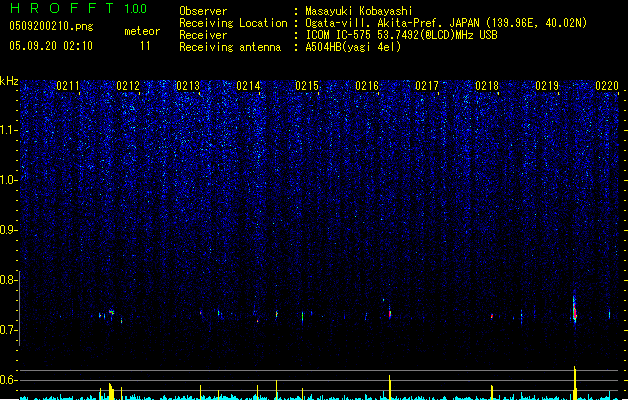Screen dimensions: 629x400
Task: Click the HROFFT 1.0.0 title text
Action: (79, 8)
